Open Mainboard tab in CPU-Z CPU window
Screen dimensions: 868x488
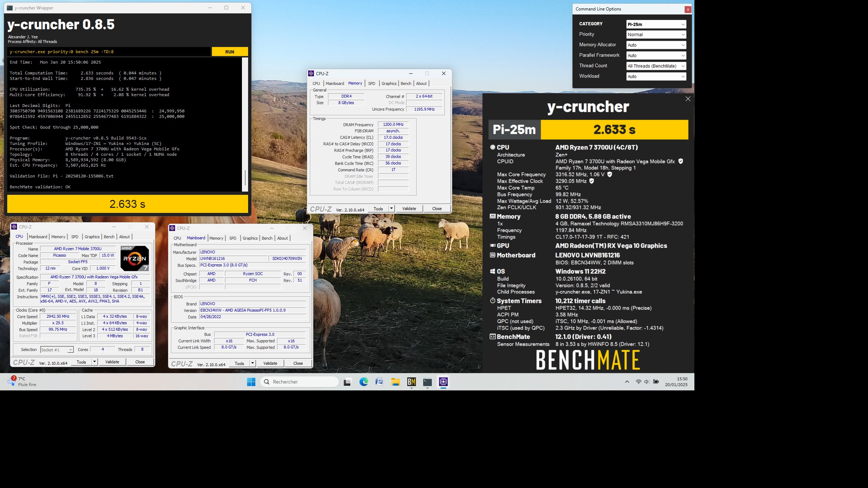[38, 237]
